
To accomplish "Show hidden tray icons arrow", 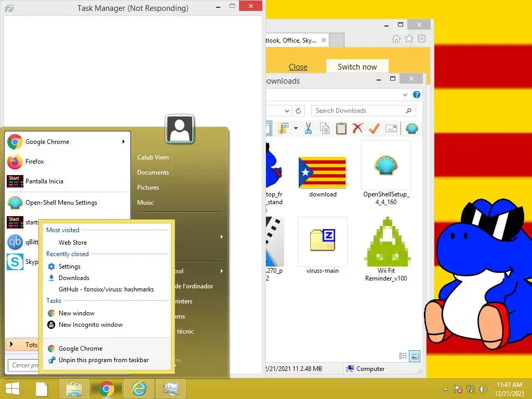I will click(445, 389).
